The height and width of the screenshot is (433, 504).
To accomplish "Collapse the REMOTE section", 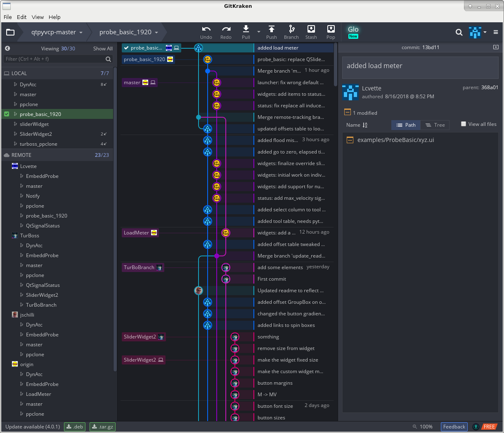I will (x=57, y=155).
